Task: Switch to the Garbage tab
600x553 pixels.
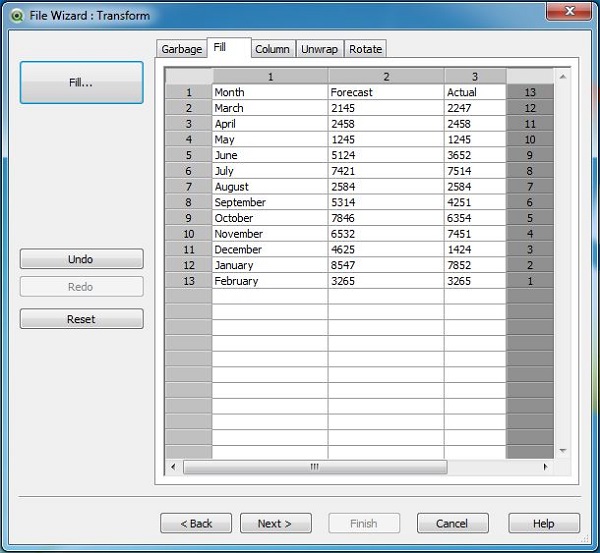Action: [x=181, y=49]
